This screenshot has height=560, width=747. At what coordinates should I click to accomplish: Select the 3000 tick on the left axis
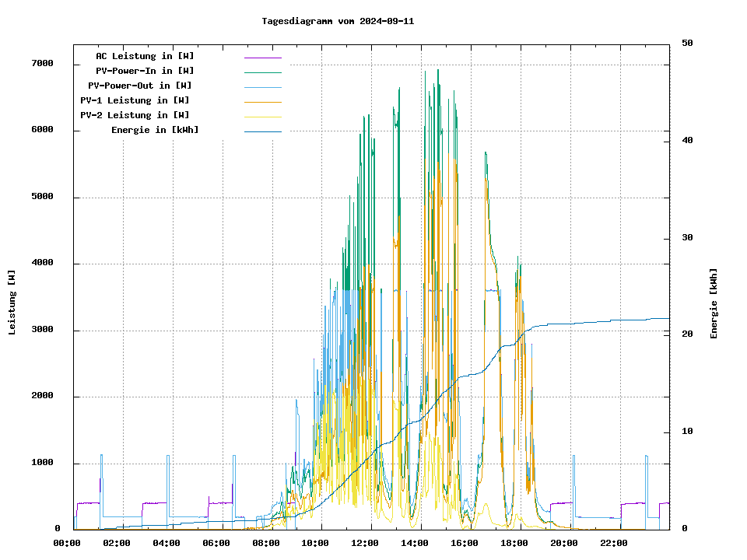pyautogui.click(x=42, y=330)
